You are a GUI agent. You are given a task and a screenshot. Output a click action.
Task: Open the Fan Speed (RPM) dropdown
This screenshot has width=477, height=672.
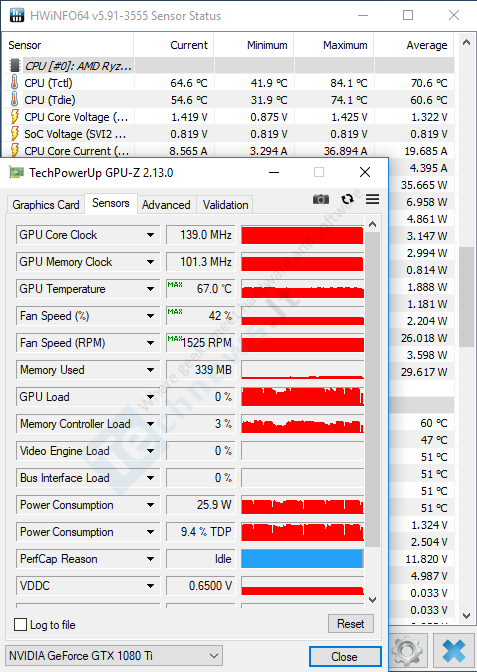pos(150,343)
